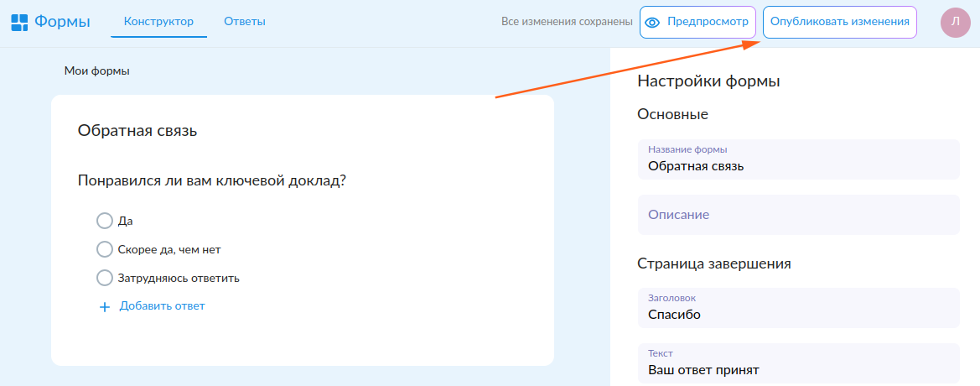Edit the Заголовок field with Спасибо
The image size is (980, 386).
(x=798, y=308)
